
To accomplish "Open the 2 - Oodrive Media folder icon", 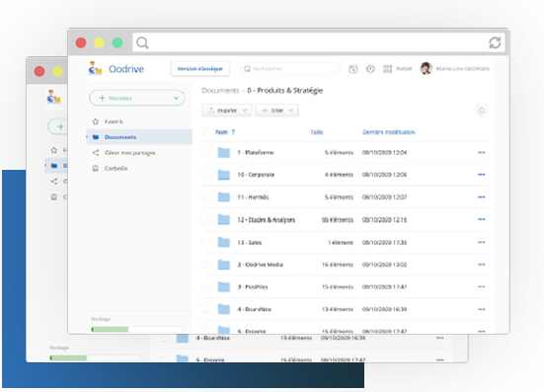I will point(224,265).
